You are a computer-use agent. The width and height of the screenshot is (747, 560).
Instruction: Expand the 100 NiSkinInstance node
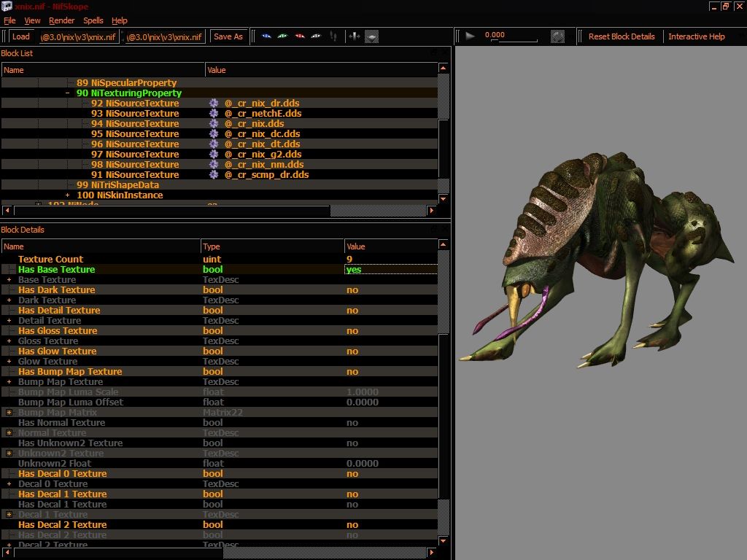point(68,195)
